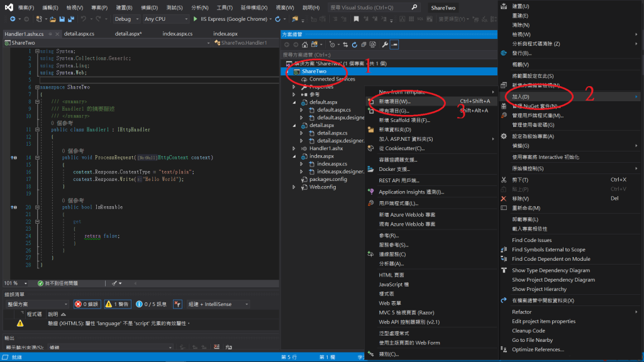
Task: Click the gear icon for startup project entry
Action: click(x=504, y=136)
